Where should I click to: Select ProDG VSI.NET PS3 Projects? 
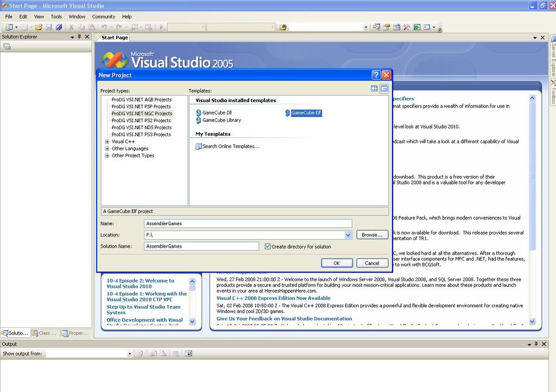point(141,135)
